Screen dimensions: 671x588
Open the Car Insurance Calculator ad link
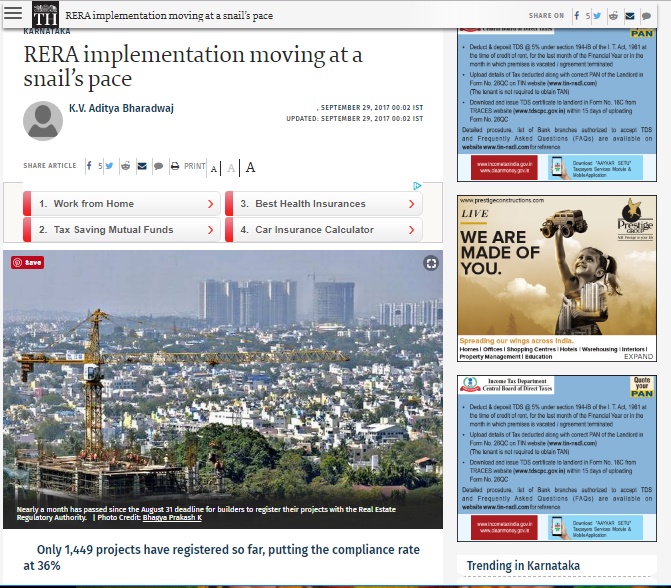click(x=324, y=230)
